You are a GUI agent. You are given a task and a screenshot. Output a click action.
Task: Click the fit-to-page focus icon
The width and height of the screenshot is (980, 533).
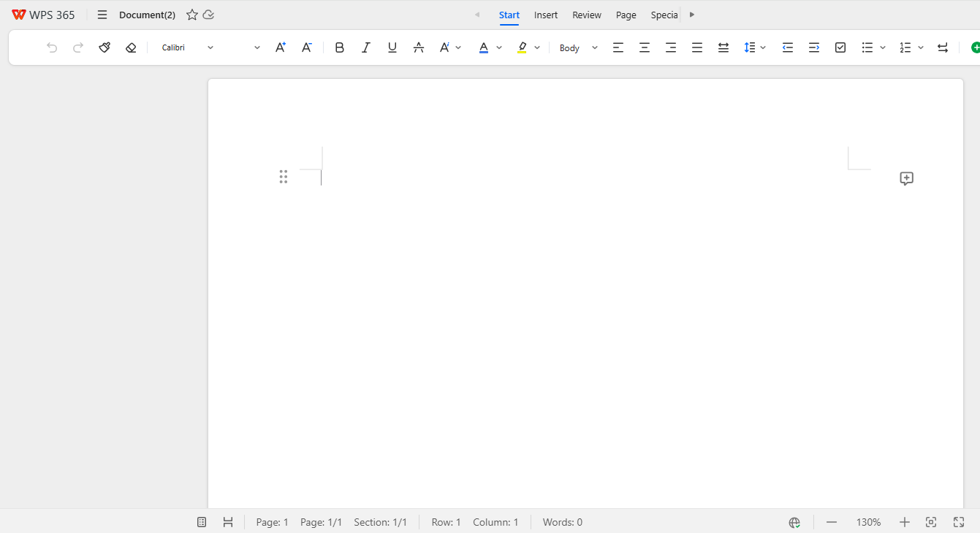[931, 522]
